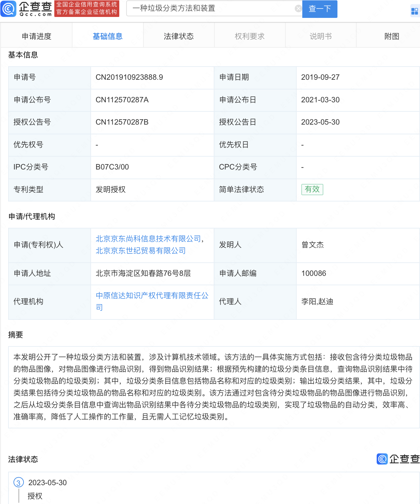
Task: Click the step 3 circle in legal status timeline
Action: click(x=19, y=482)
